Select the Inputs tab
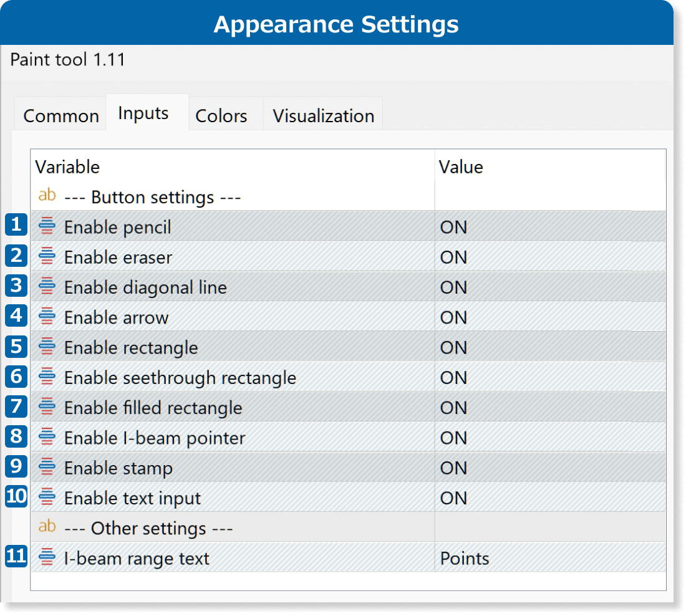The width and height of the screenshot is (686, 616). (x=143, y=113)
